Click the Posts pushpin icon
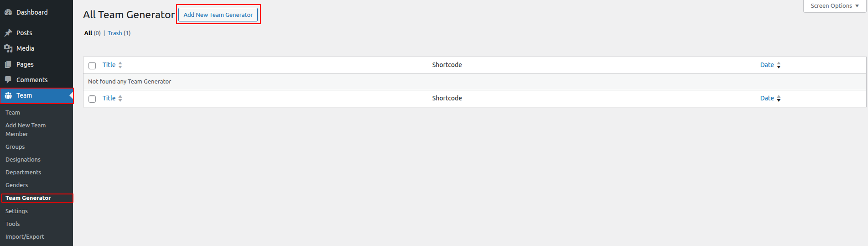The width and height of the screenshot is (868, 246). 8,33
